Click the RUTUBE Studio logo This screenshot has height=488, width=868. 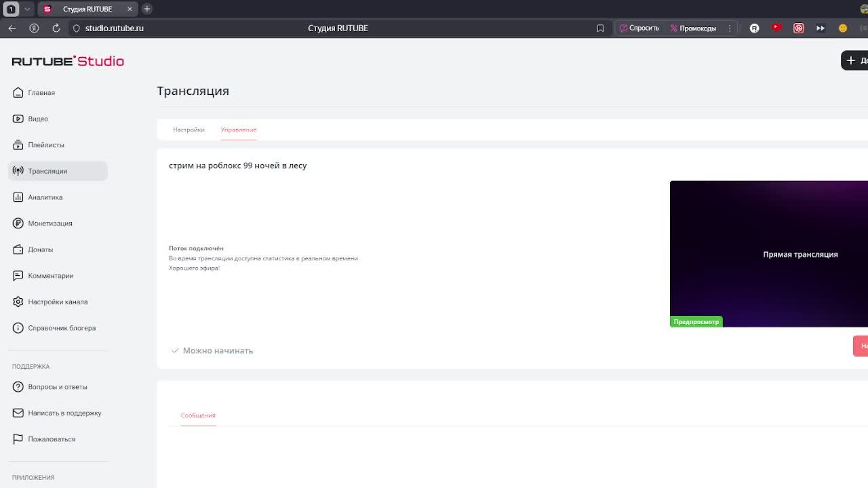[x=68, y=61]
